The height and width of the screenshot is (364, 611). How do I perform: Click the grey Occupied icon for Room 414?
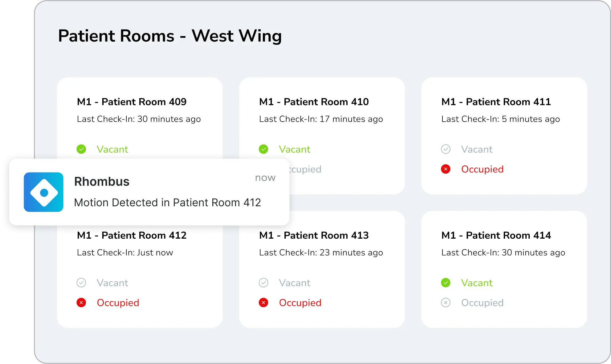tap(446, 303)
